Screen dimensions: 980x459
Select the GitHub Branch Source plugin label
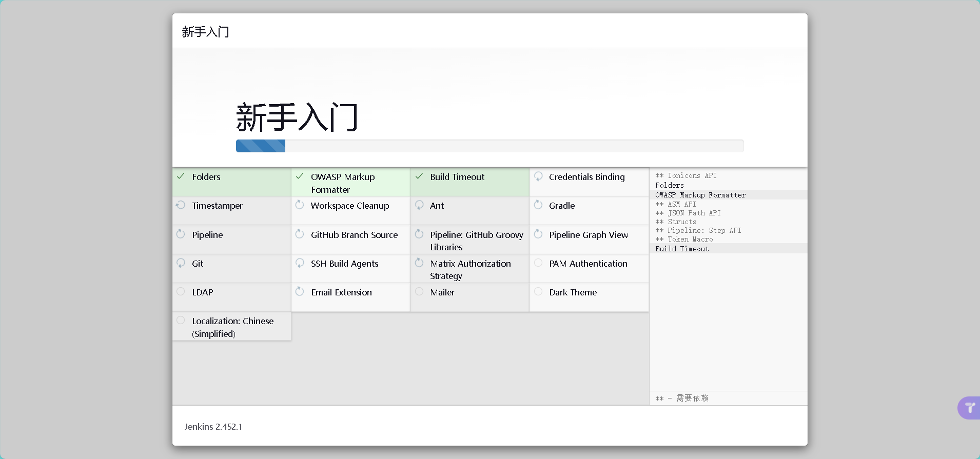pos(354,235)
